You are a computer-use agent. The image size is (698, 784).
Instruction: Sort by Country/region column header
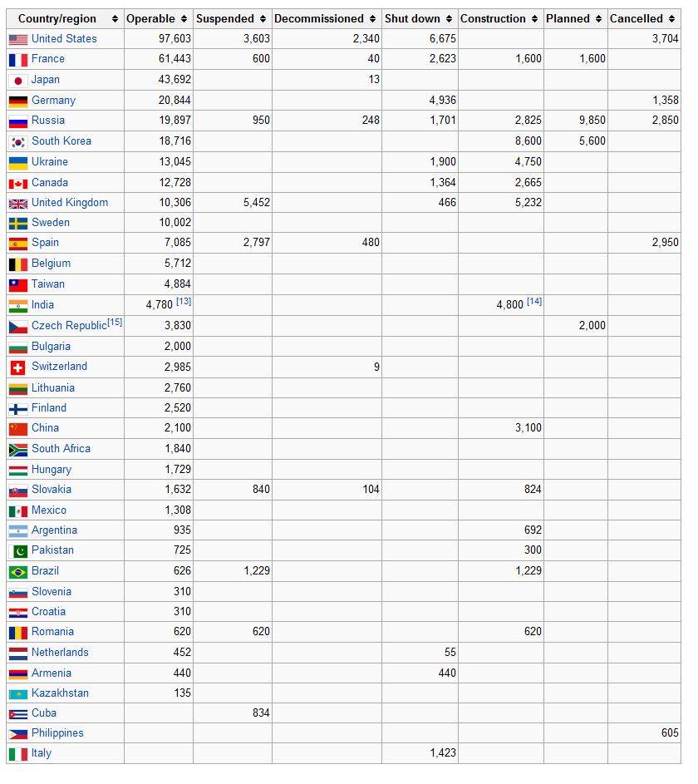115,19
